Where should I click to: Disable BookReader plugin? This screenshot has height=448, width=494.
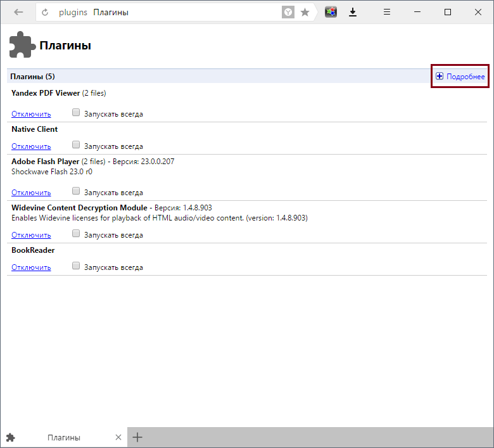pyautogui.click(x=31, y=267)
